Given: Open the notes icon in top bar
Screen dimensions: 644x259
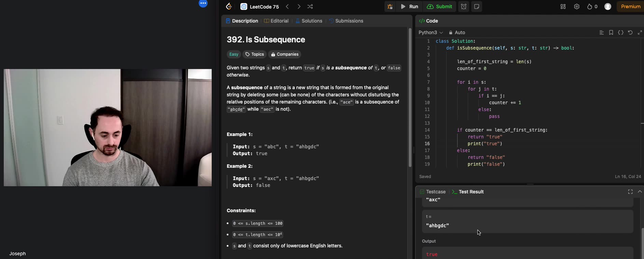Looking at the screenshot, I should [477, 6].
